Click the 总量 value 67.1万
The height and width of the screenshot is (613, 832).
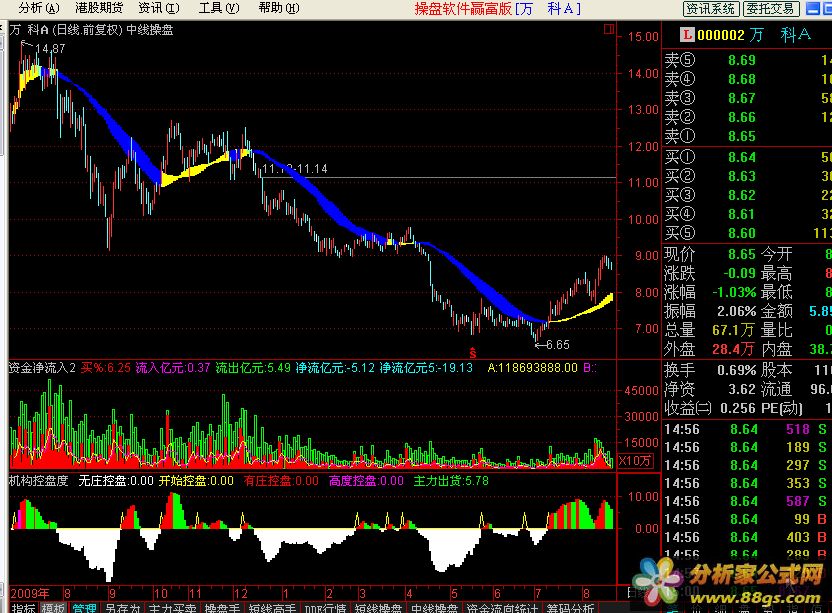pyautogui.click(x=733, y=331)
